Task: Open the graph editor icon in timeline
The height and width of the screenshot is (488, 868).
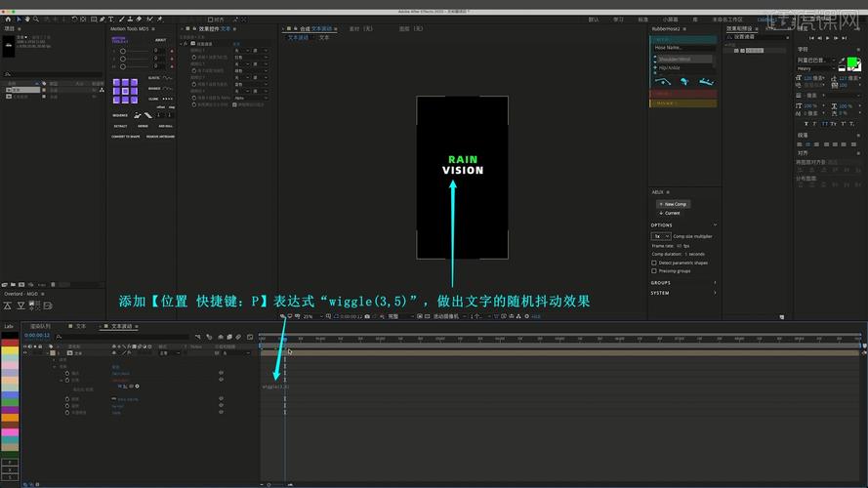Action: [x=250, y=337]
